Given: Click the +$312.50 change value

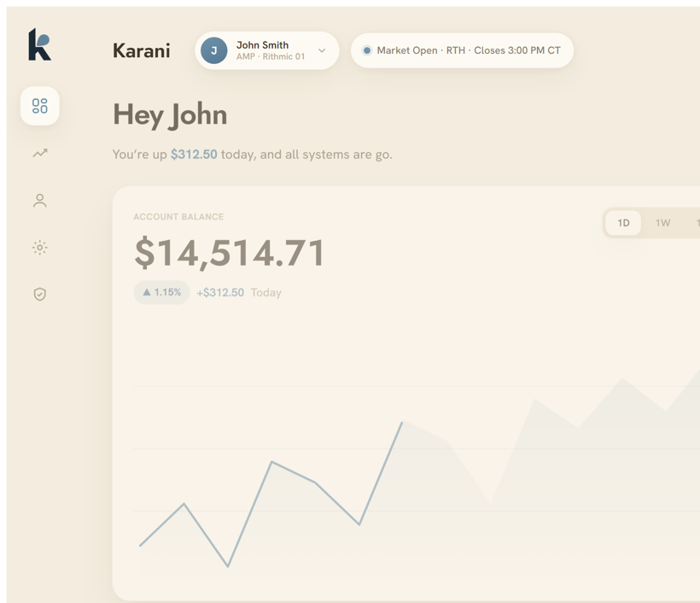Looking at the screenshot, I should (220, 293).
